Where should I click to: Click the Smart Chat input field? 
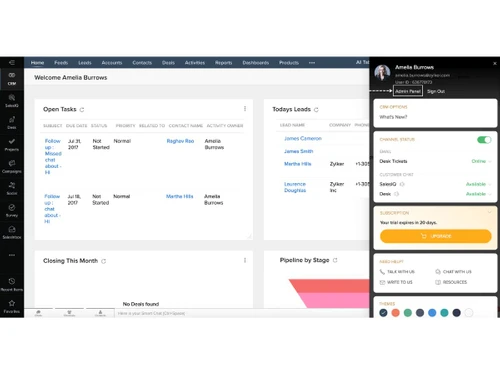click(x=242, y=313)
